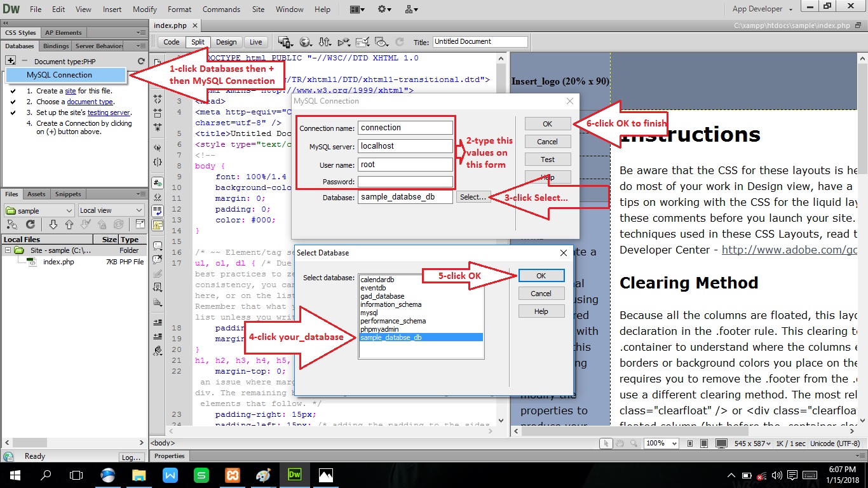This screenshot has width=868, height=488.
Task: Open File management arrows icon
Action: click(x=325, y=42)
